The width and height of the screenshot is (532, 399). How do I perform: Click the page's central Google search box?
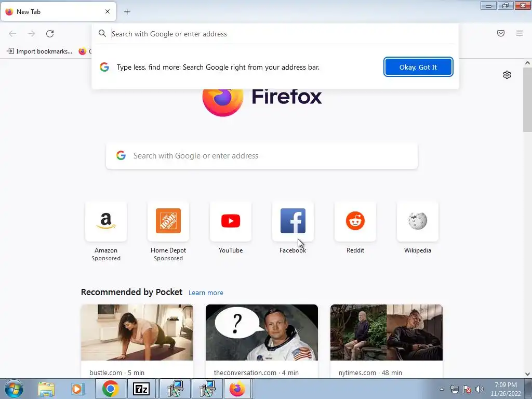click(x=262, y=156)
